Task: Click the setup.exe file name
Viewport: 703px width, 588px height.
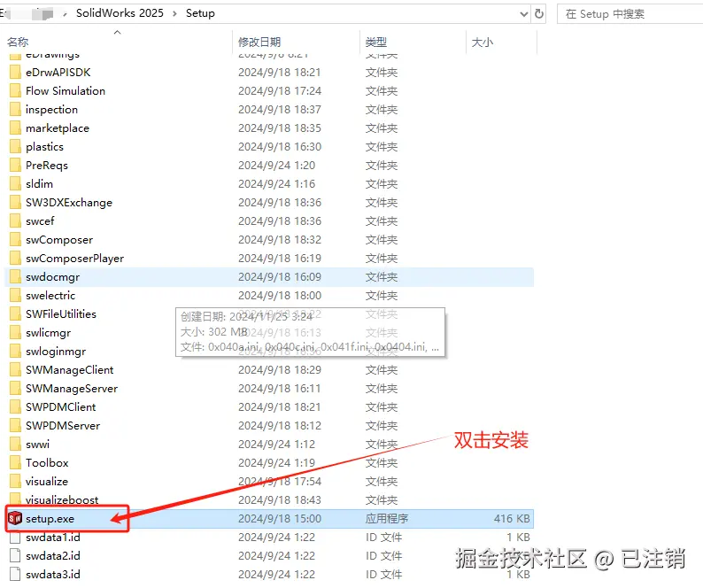Action: point(50,519)
